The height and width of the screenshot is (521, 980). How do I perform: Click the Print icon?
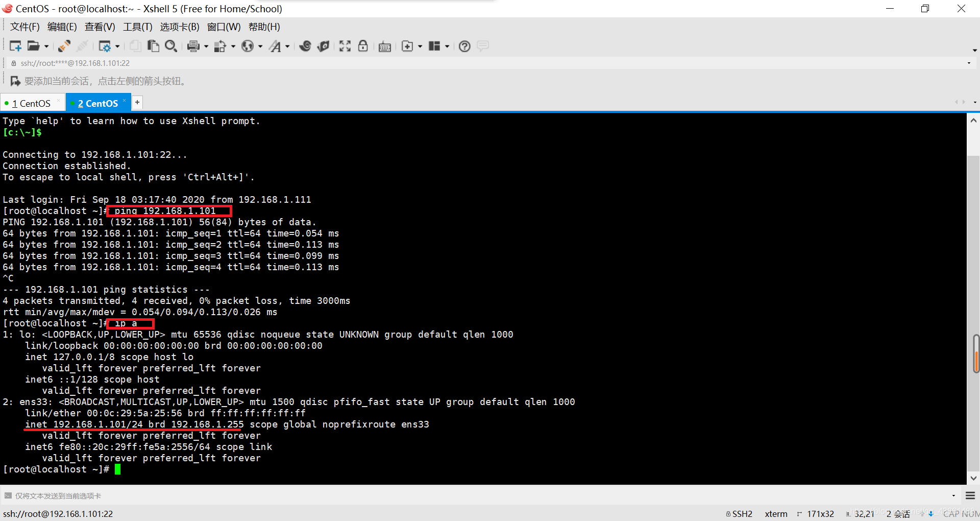193,46
